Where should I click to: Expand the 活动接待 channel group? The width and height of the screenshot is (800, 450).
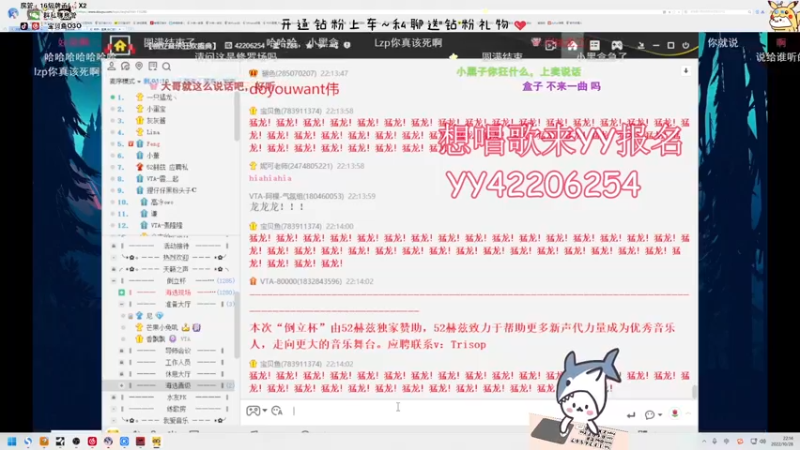114,246
